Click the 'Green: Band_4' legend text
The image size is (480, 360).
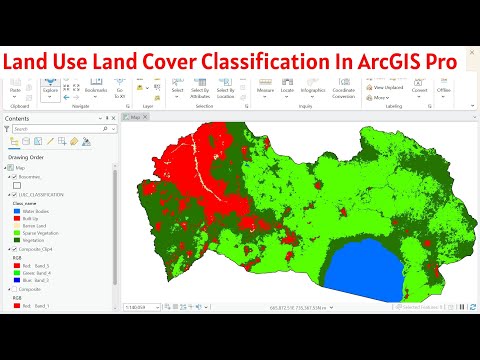tap(37, 273)
